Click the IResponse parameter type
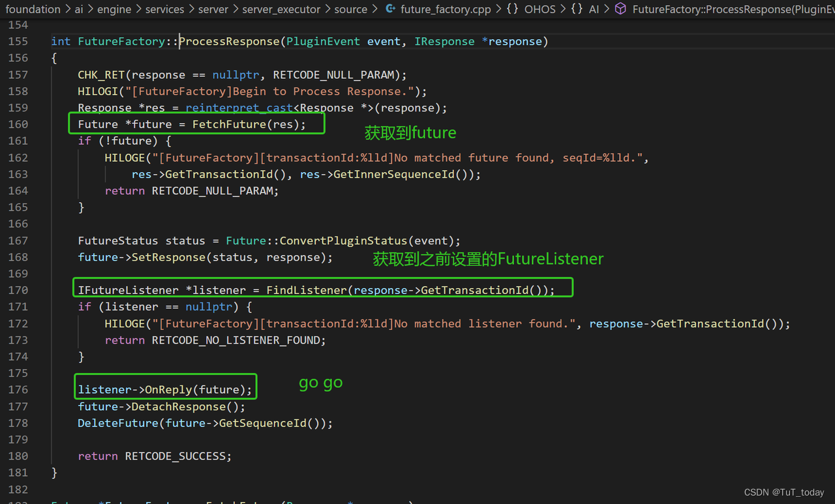 [x=445, y=41]
